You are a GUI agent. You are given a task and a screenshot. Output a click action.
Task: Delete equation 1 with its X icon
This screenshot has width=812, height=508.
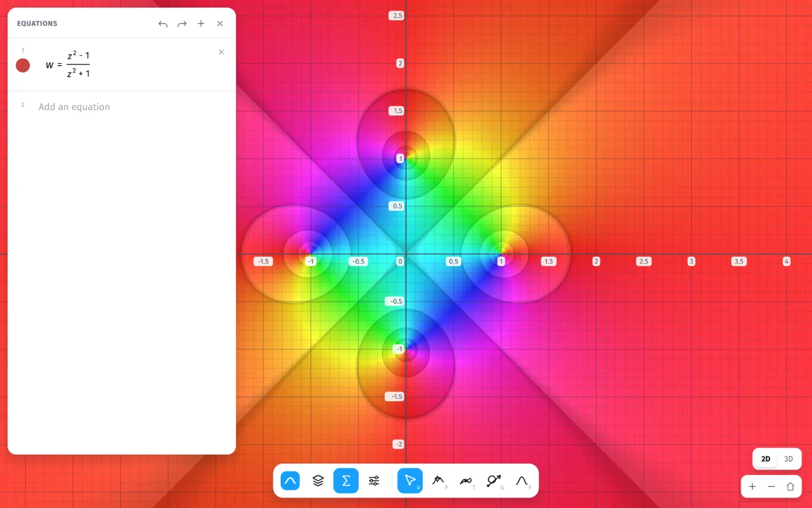221,52
